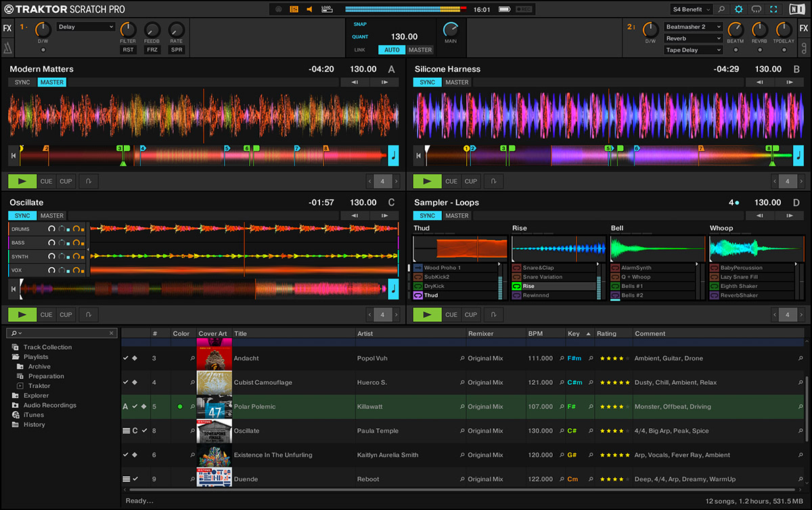
Task: Toggle SNAP mode in the master panel
Action: (x=359, y=24)
